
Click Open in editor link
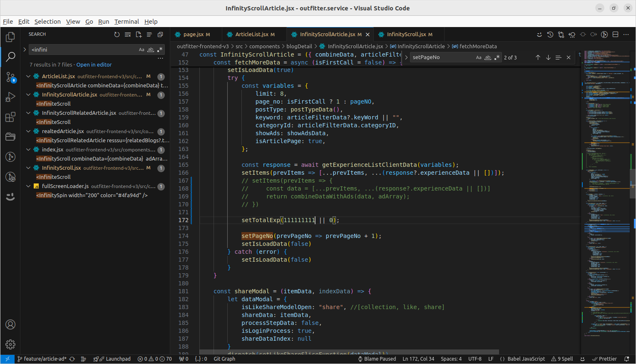click(94, 65)
